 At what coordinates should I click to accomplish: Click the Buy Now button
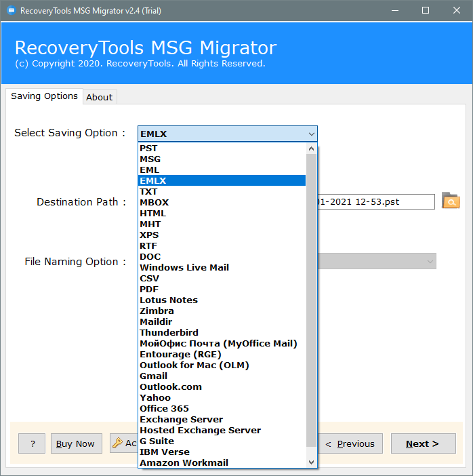pyautogui.click(x=76, y=443)
